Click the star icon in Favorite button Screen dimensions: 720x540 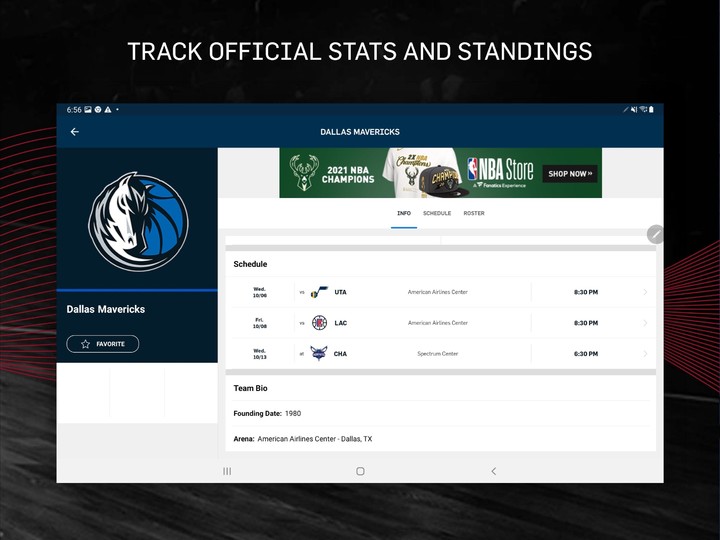[85, 344]
